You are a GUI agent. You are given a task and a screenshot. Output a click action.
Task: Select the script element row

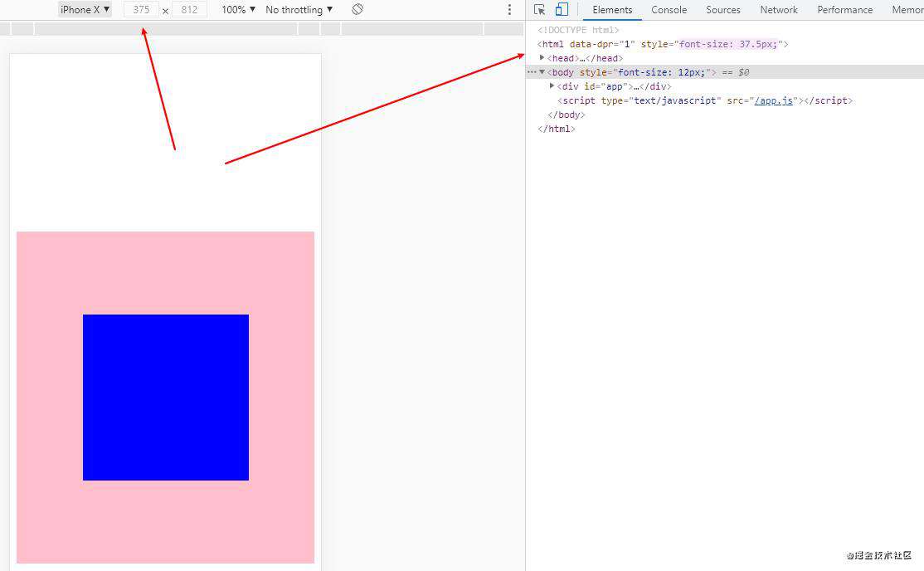[x=705, y=101]
